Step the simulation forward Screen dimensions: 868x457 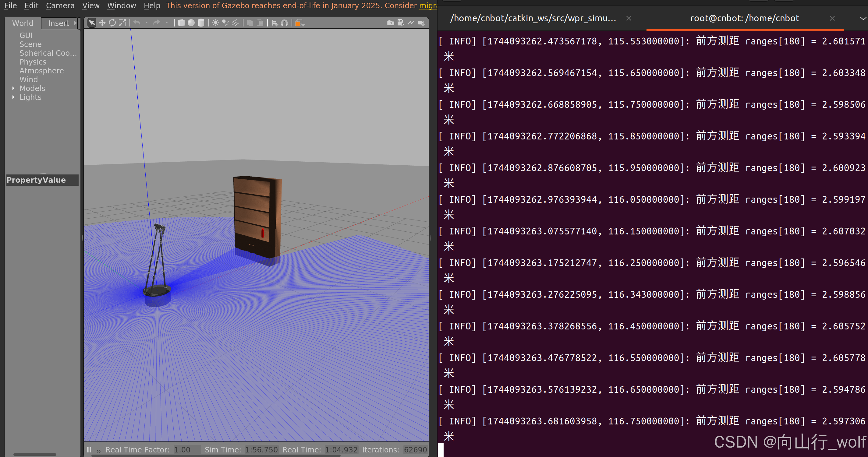(x=99, y=450)
